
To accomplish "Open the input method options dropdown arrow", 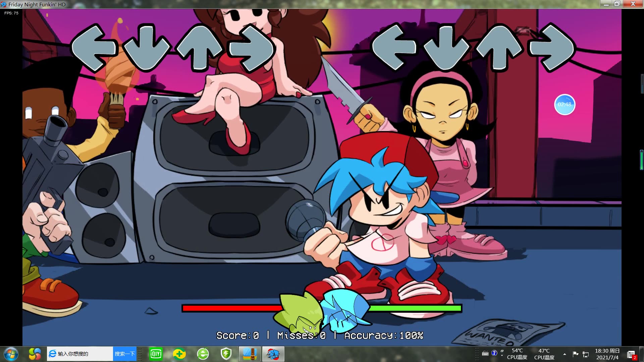I will tap(502, 355).
